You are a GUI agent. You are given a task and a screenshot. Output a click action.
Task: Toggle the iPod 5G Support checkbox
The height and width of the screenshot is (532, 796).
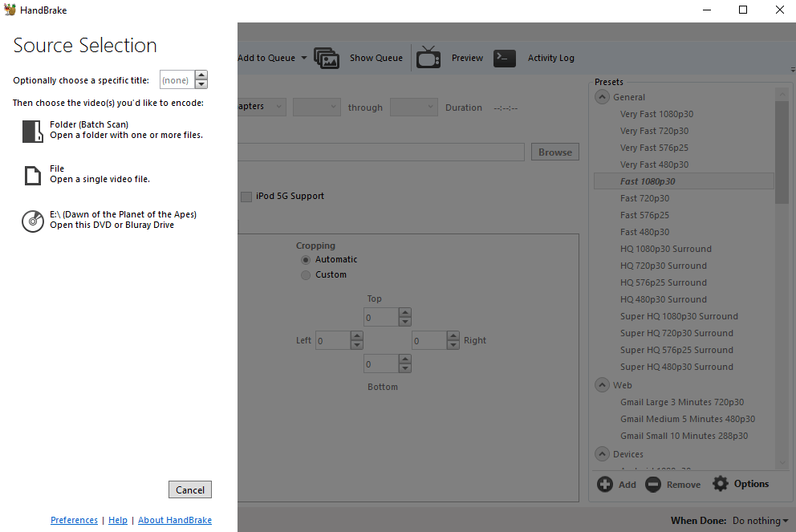[x=246, y=197]
